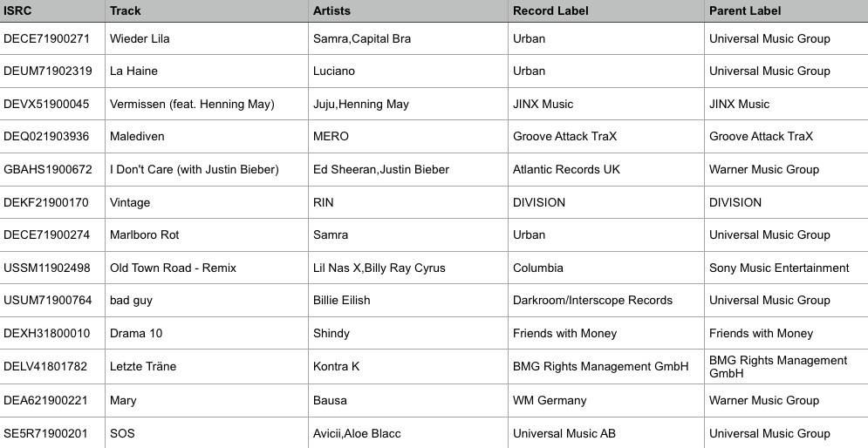Click the Old Town Road - Remix cell
868x448 pixels.
[x=173, y=268]
